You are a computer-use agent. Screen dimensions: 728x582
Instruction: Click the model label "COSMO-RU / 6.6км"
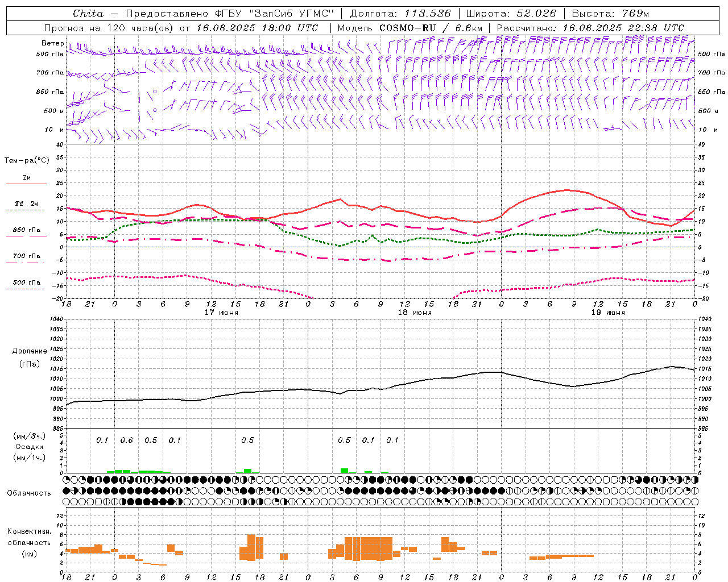431,28
